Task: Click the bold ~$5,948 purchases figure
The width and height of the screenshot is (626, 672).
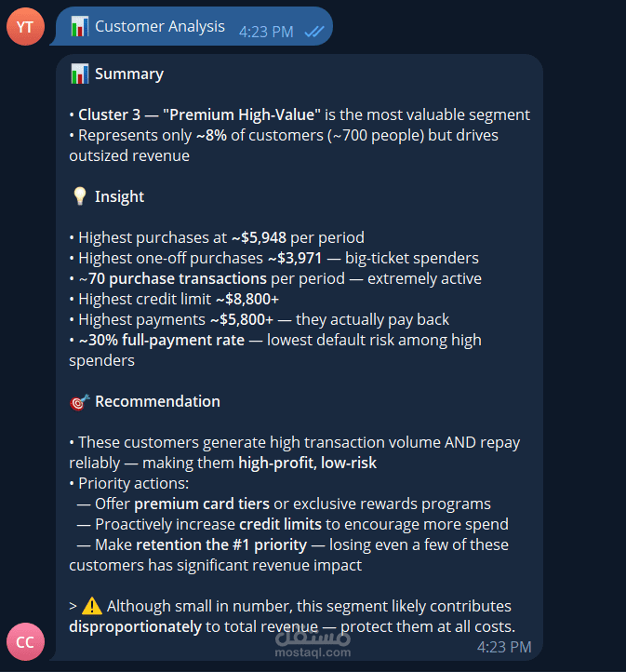Action: point(259,237)
